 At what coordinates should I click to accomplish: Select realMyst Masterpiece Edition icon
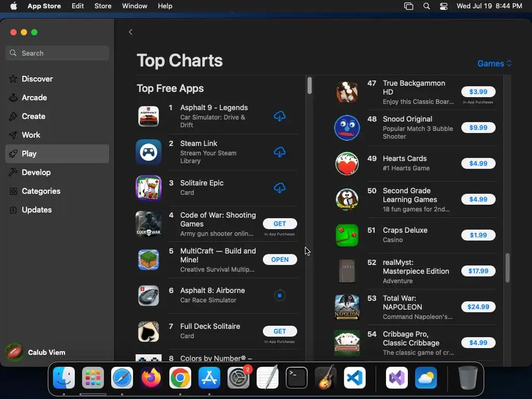pyautogui.click(x=347, y=271)
